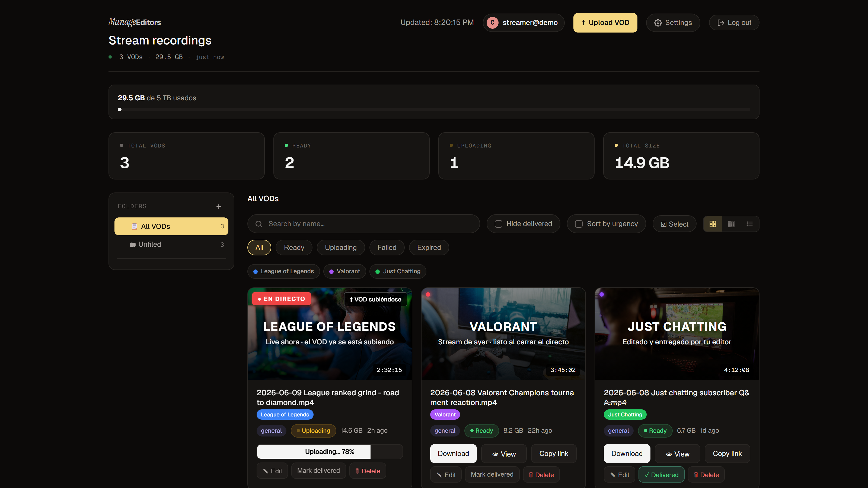Edit the League ranked grind VOD
Viewport: 868px width, 488px height.
coord(272,471)
